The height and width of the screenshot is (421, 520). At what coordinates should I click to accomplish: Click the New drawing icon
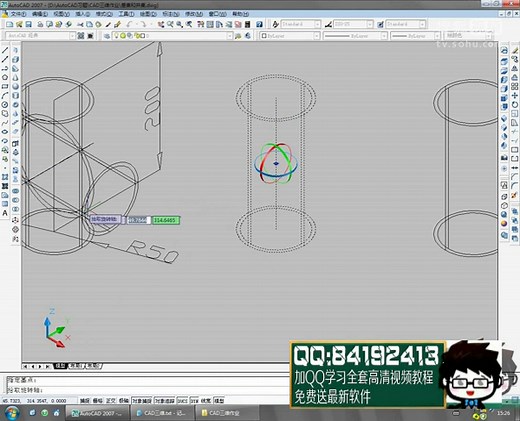(x=10, y=24)
